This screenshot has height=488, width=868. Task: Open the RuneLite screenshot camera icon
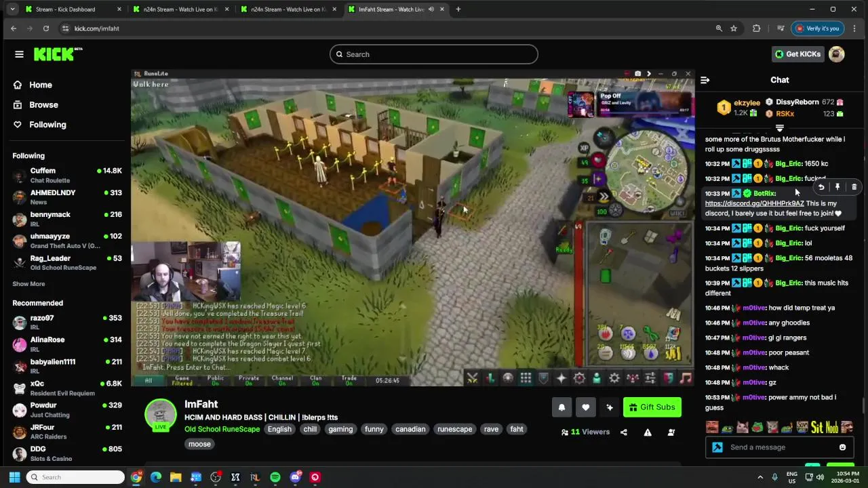[x=637, y=73]
